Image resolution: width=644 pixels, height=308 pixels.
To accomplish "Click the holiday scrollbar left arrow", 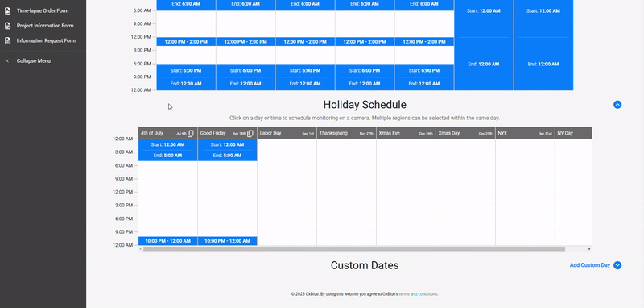I will tap(140, 249).
